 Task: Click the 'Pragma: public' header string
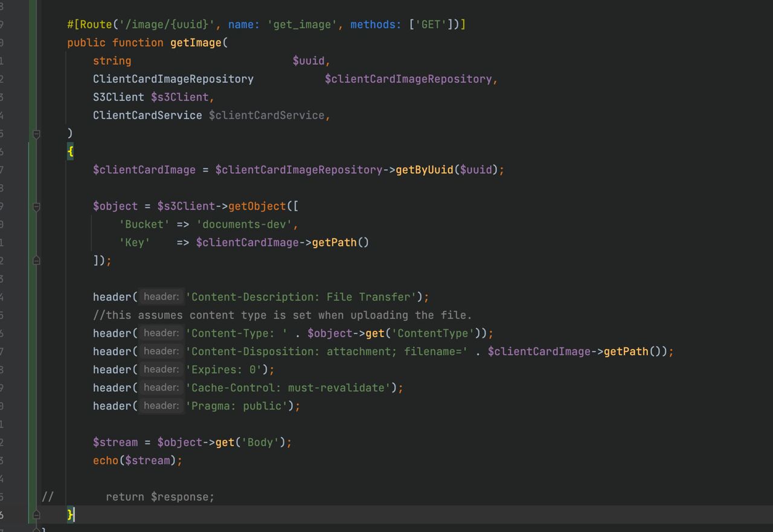(x=237, y=406)
